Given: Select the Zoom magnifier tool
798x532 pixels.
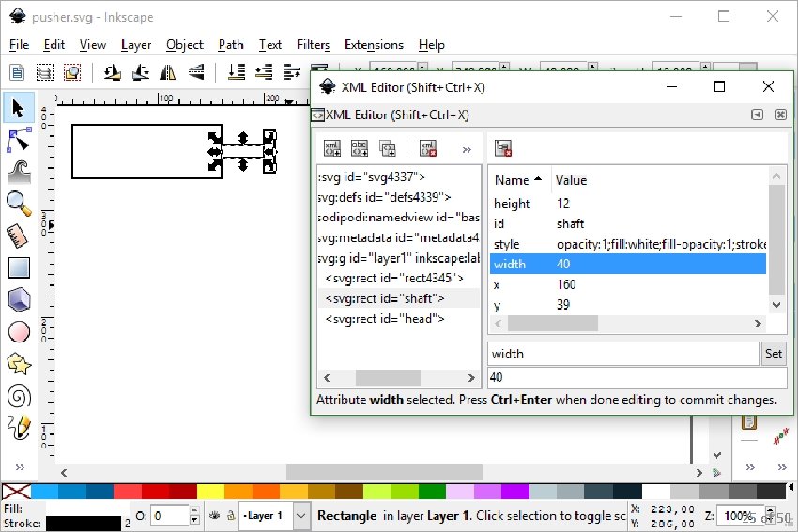Looking at the screenshot, I should pos(19,203).
